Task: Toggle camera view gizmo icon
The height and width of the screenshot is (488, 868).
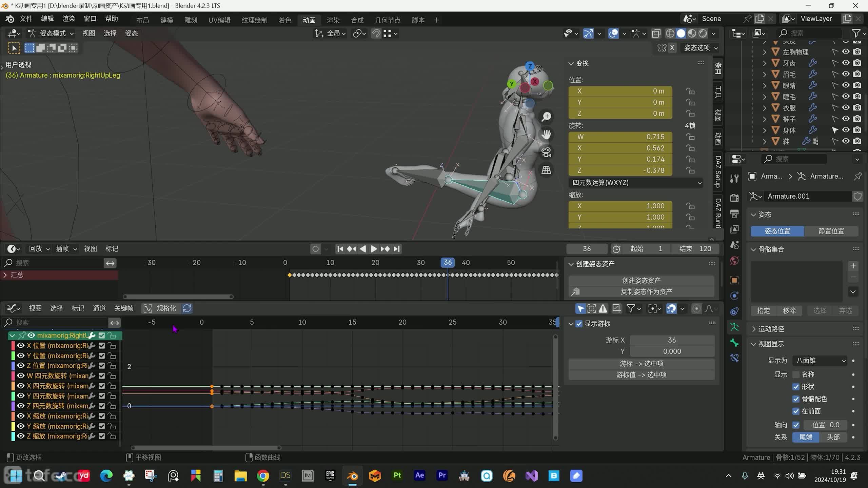Action: [546, 152]
